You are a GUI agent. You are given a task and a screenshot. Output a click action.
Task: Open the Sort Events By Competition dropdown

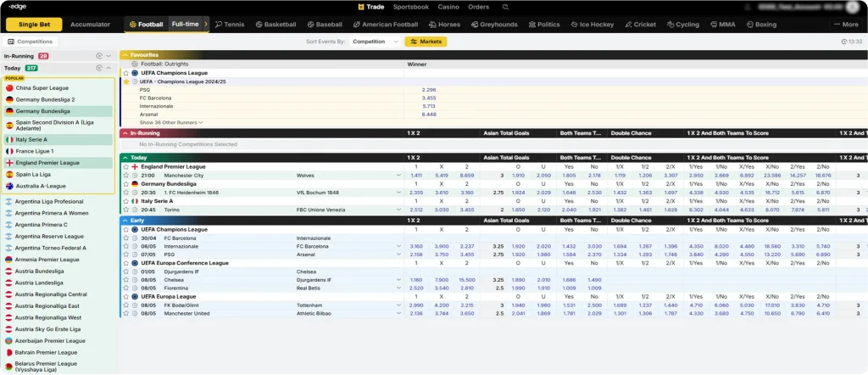click(x=375, y=42)
